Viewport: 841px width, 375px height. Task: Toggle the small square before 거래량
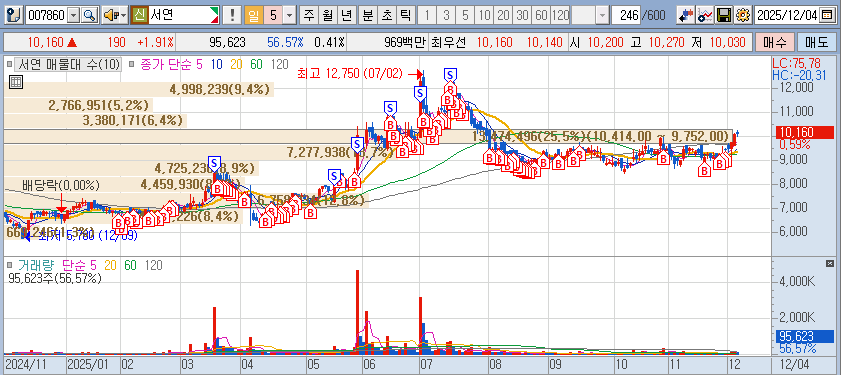tap(9, 264)
